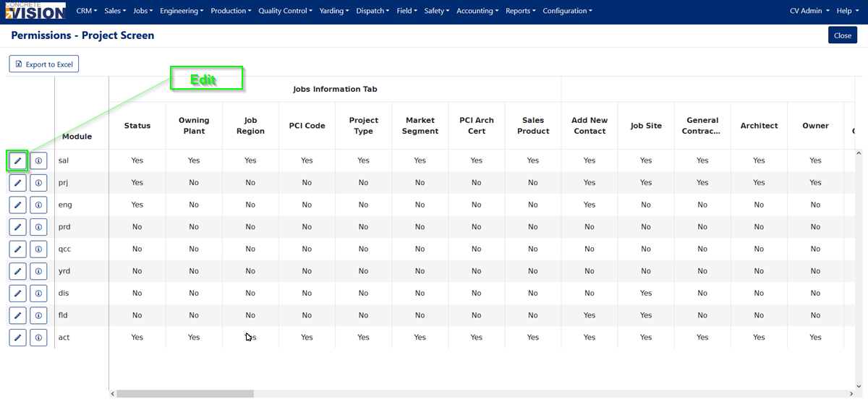
Task: Click the Market Segment column header
Action: pos(420,126)
